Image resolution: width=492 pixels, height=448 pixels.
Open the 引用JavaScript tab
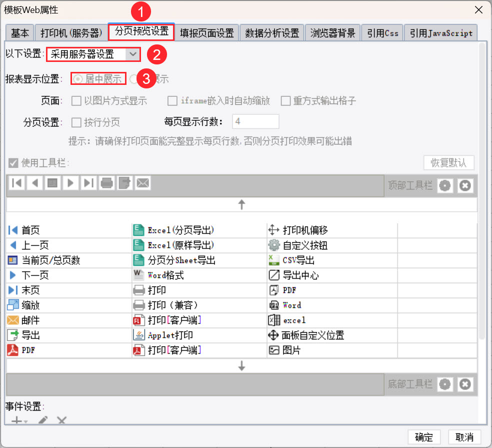coord(440,33)
